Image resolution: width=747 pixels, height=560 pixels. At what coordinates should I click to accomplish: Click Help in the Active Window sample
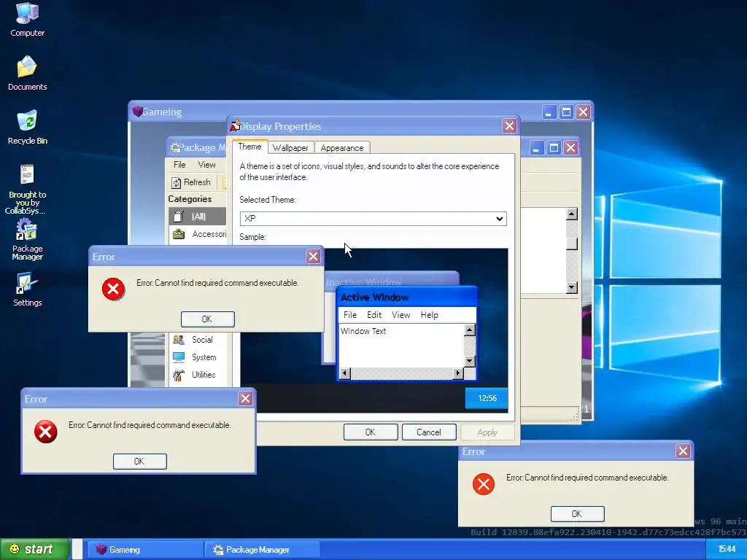tap(429, 315)
